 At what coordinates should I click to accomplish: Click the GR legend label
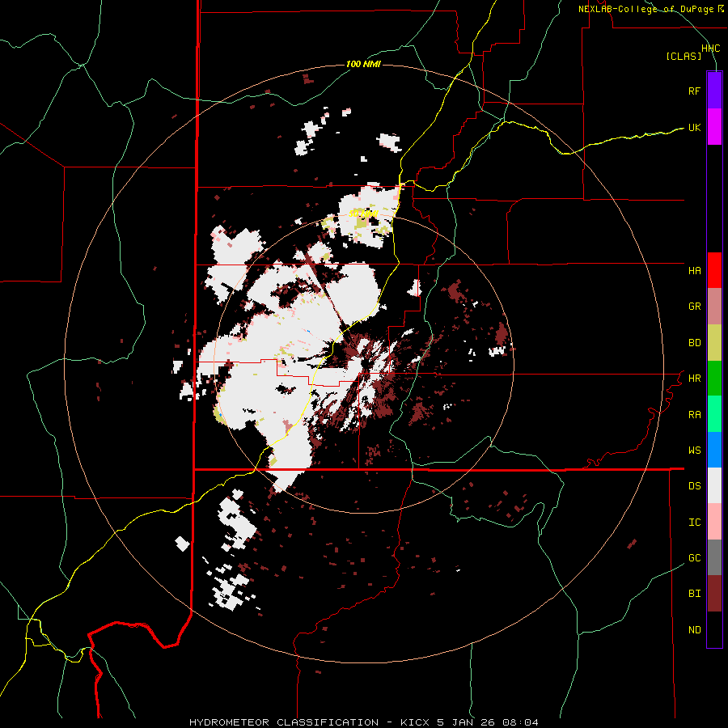point(694,307)
